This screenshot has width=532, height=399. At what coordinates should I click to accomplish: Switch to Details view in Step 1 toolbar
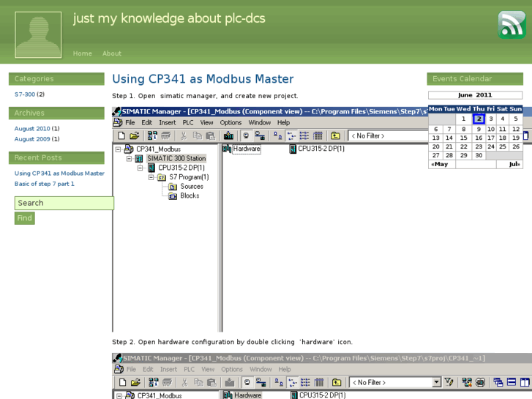pos(318,136)
